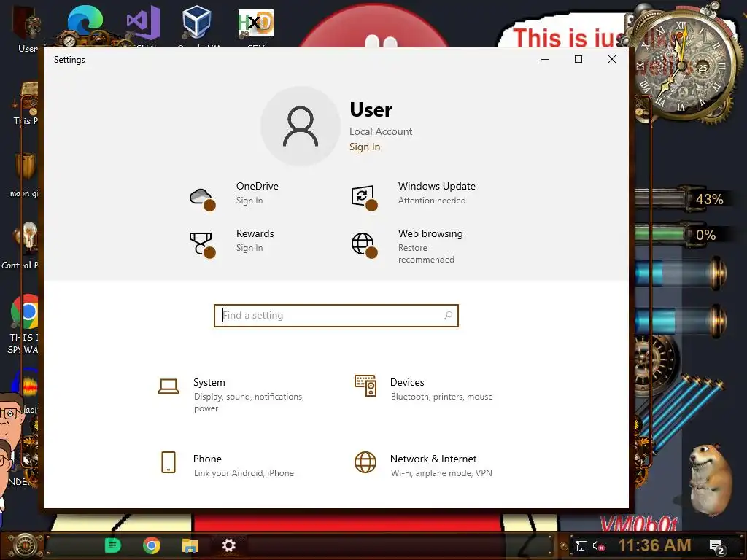Minimize the Settings window
747x560 pixels.
tap(545, 59)
